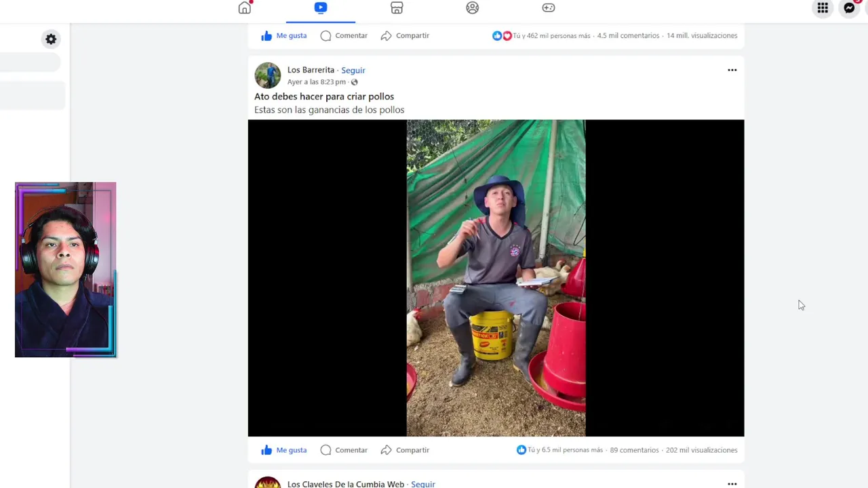The image size is (868, 488).
Task: Open options menu for Los Barrerita post
Action: [732, 70]
